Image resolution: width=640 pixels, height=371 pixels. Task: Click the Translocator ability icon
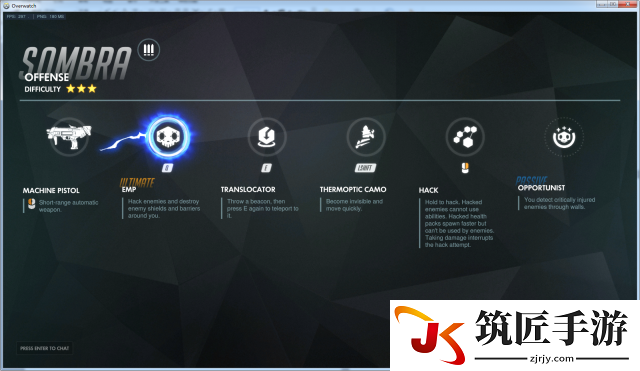pyautogui.click(x=267, y=137)
